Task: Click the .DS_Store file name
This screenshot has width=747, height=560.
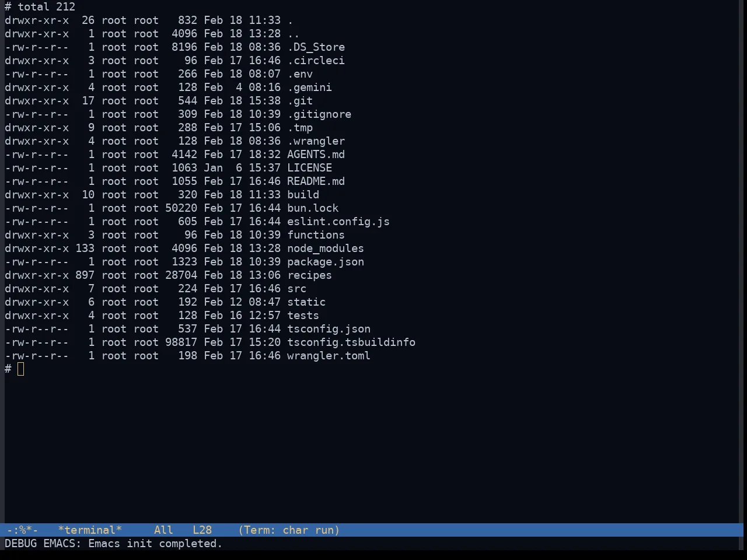Action: coord(316,47)
